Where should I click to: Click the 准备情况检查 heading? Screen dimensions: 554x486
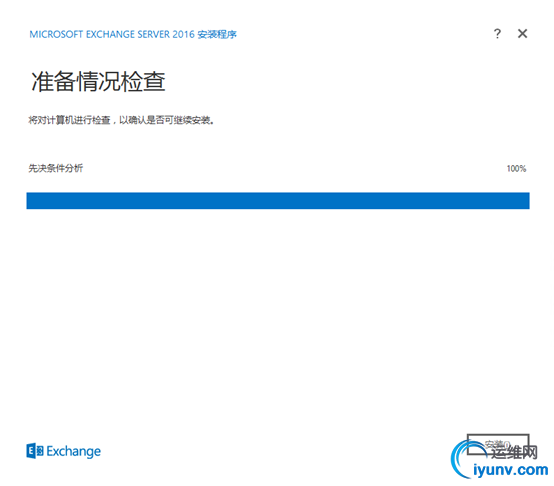[x=98, y=82]
